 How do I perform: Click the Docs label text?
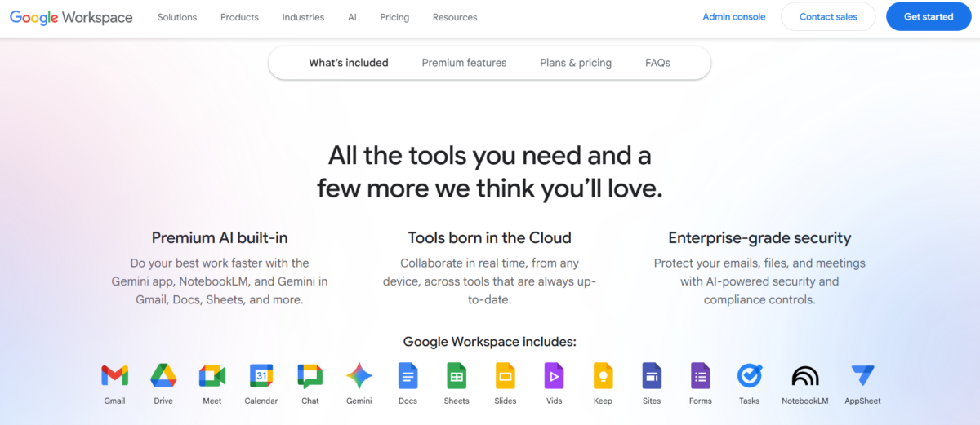(408, 401)
